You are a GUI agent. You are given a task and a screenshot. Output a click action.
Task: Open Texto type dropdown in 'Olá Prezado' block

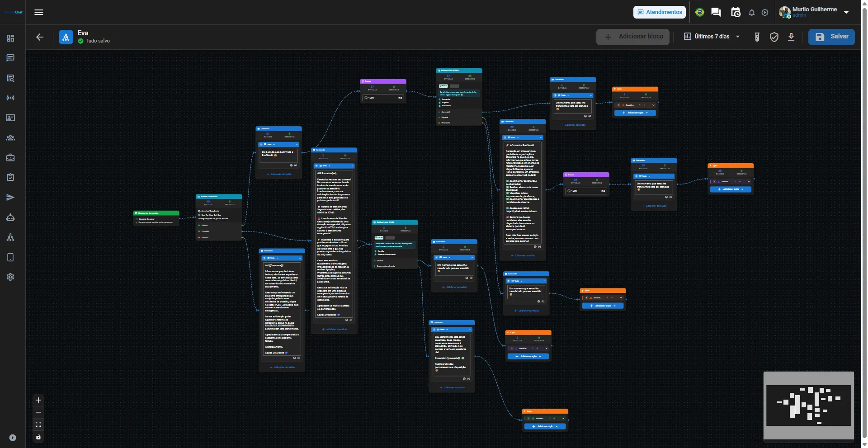(325, 166)
